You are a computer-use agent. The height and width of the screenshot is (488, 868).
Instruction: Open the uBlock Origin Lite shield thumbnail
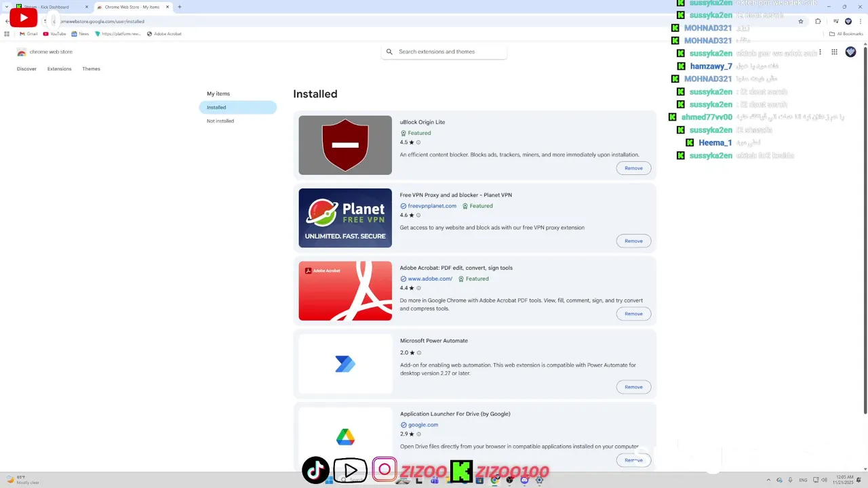pyautogui.click(x=345, y=145)
